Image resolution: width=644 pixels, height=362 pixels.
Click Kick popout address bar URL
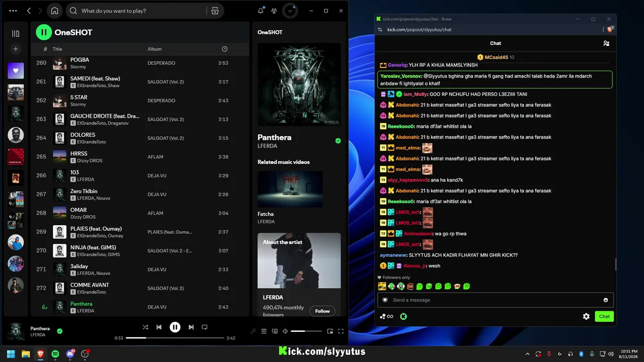tap(419, 30)
